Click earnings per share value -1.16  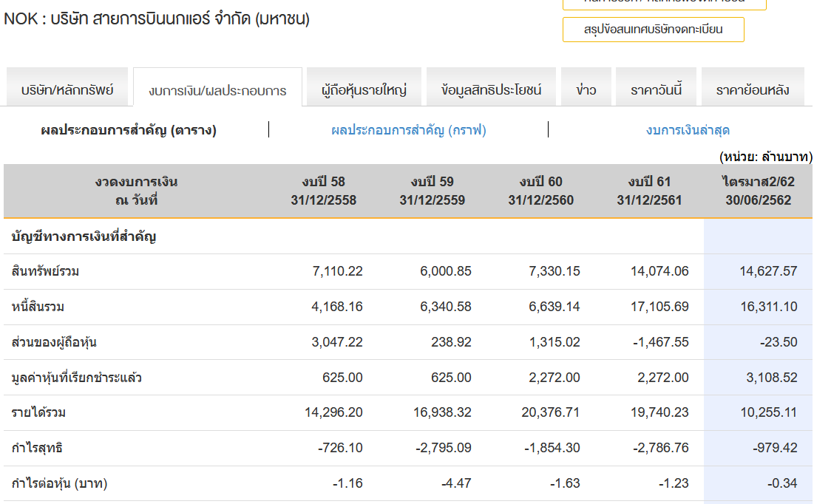[x=347, y=483]
